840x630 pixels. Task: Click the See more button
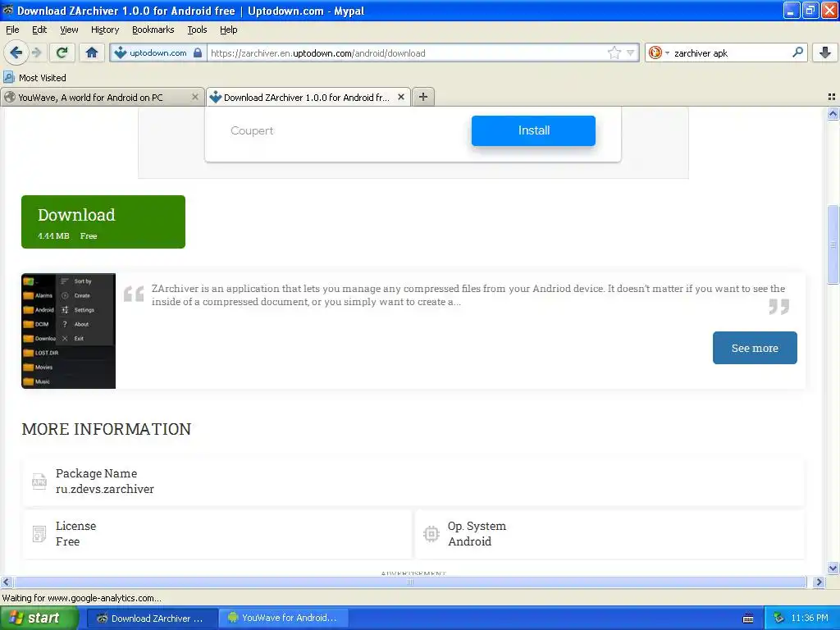[755, 348]
